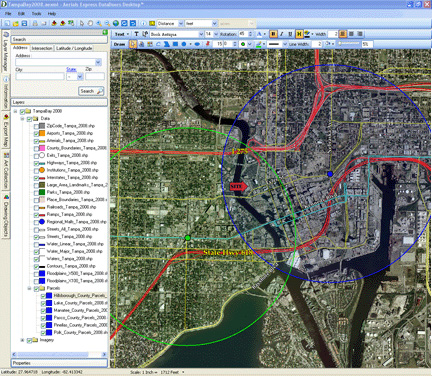Open the line color pencil swatch
The image size is (432, 376).
pyautogui.click(x=259, y=44)
